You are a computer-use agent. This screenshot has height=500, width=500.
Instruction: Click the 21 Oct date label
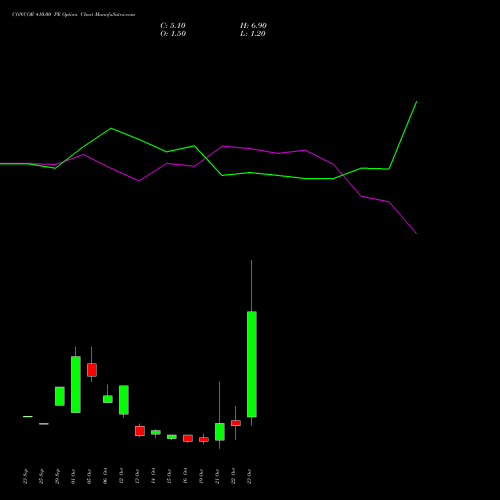click(x=218, y=476)
